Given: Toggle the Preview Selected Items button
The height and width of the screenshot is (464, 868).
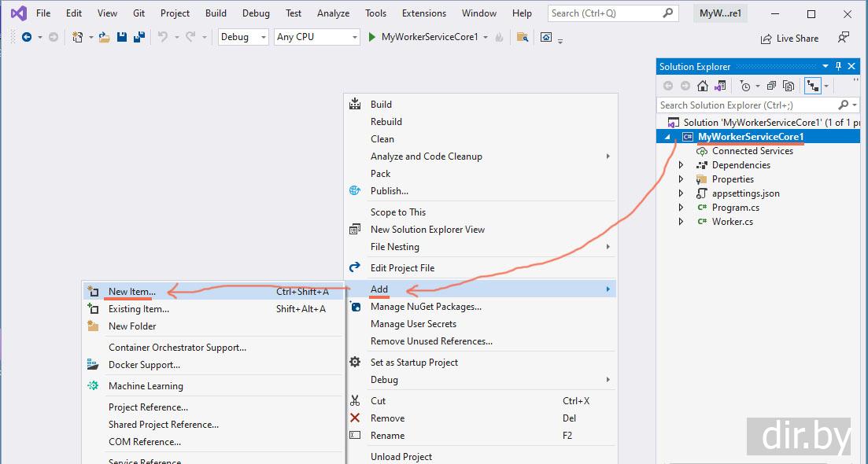Looking at the screenshot, I should tap(811, 86).
